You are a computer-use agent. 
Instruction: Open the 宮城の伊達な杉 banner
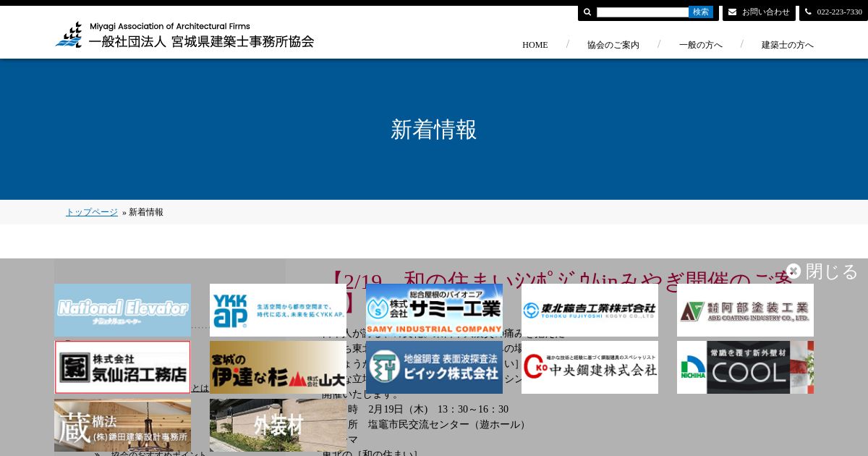[x=278, y=367]
